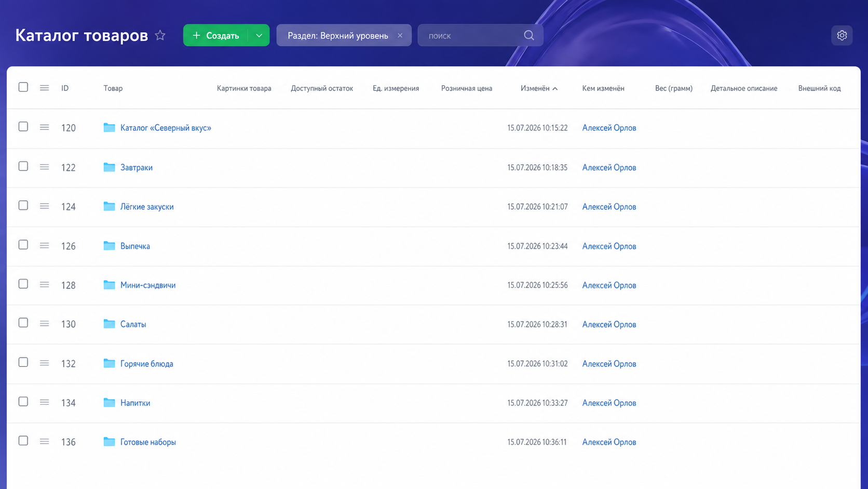868x489 pixels.
Task: Click the Картинки товара column header
Action: click(244, 88)
